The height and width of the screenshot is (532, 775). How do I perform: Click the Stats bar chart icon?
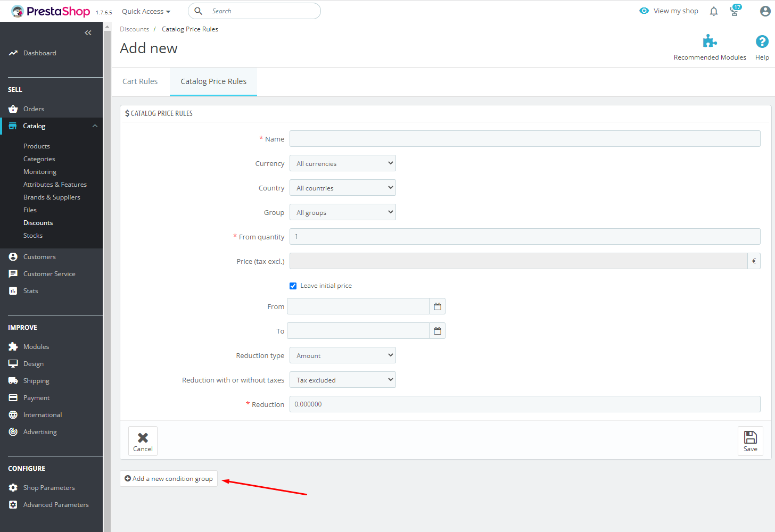click(13, 291)
